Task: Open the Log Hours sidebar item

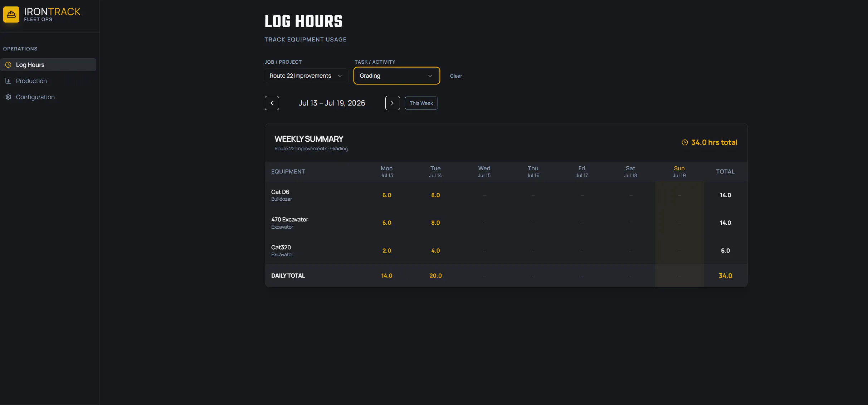Action: pos(48,65)
